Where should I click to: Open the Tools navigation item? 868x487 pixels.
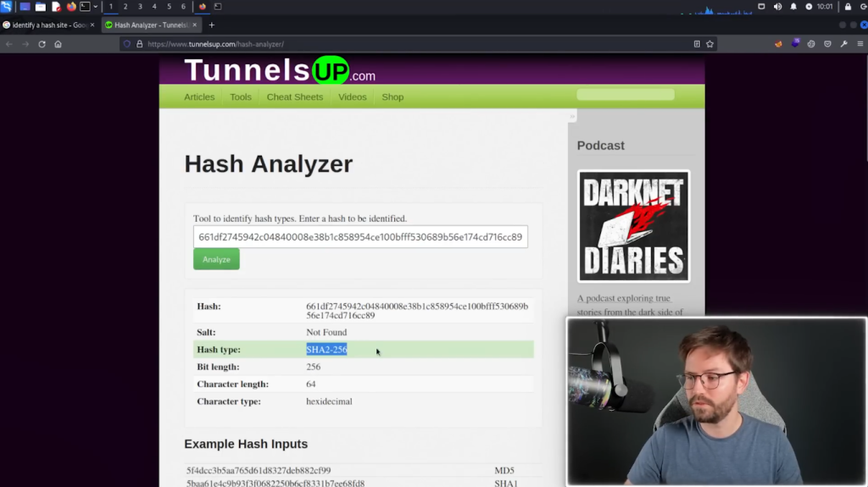tap(240, 97)
